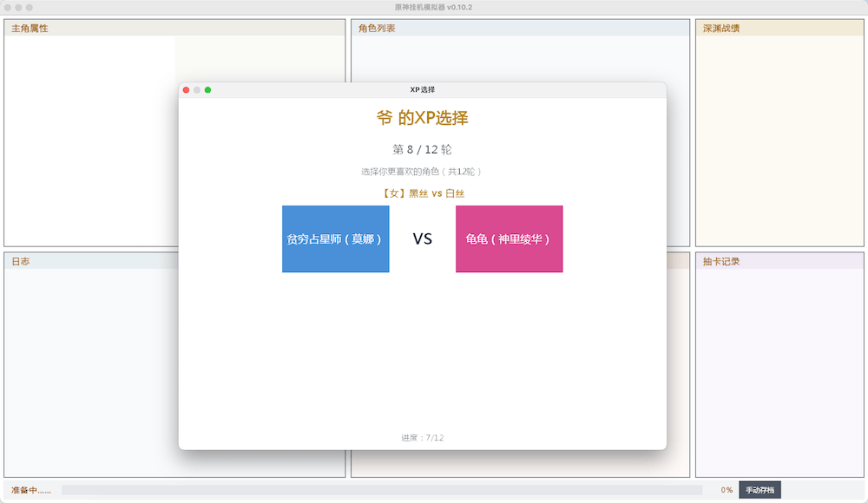
Task: Click the 手动存档 button
Action: pos(759,490)
